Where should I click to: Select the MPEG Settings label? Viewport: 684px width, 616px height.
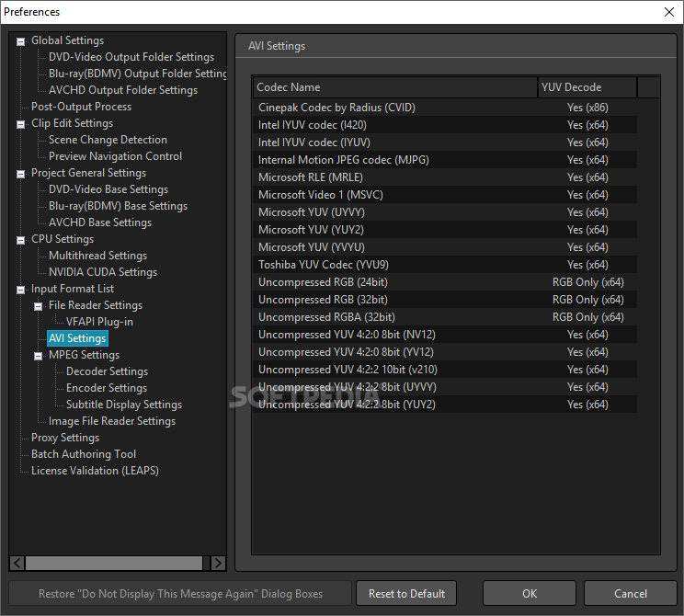click(84, 356)
